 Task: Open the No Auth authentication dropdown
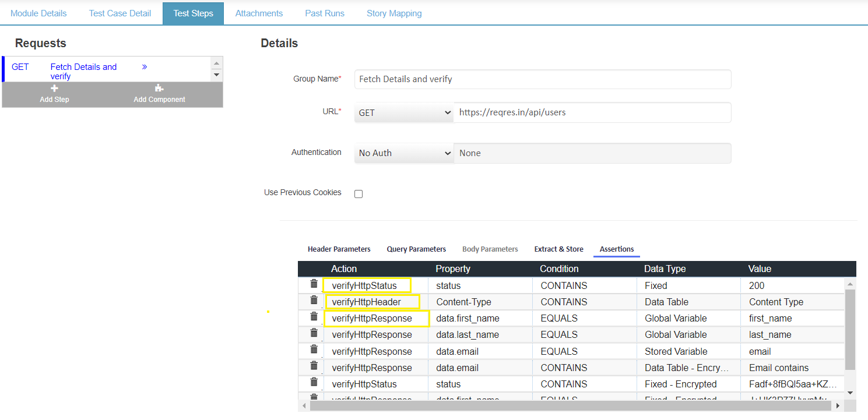coord(404,153)
